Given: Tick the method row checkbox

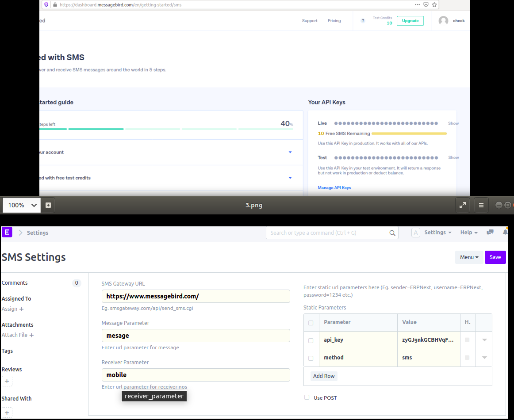Looking at the screenshot, I should 311,358.
